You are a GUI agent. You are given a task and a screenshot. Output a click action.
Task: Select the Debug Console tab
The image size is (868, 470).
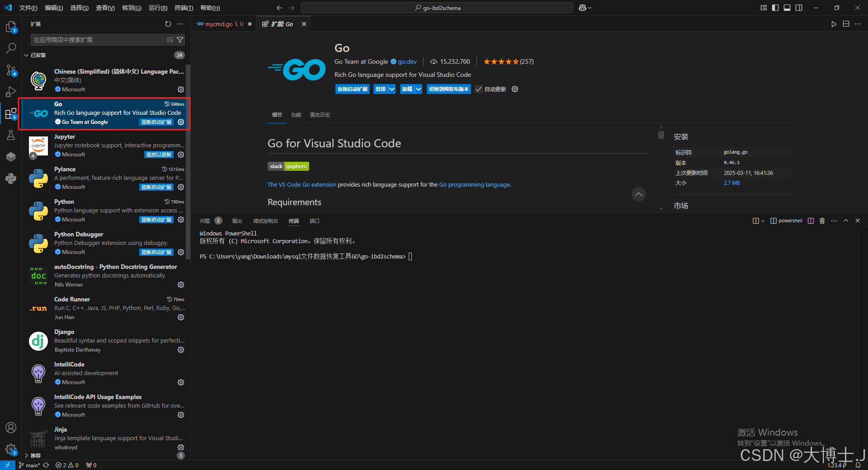(265, 221)
